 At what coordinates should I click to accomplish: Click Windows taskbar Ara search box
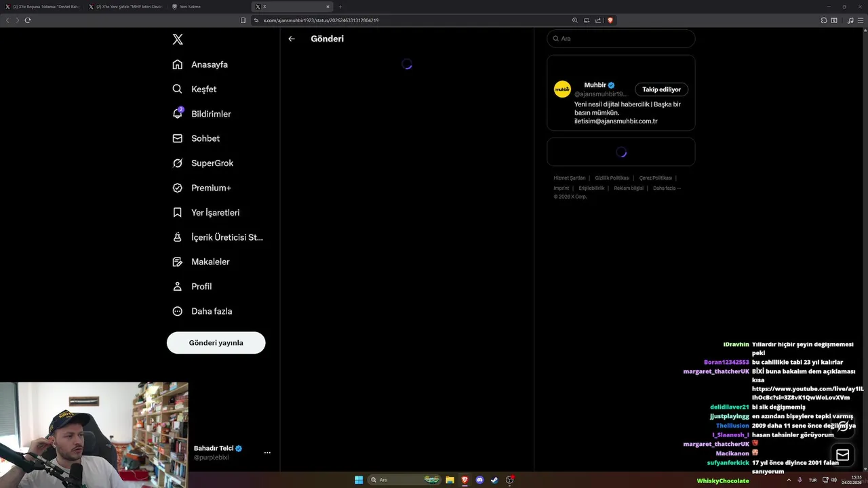(x=405, y=480)
